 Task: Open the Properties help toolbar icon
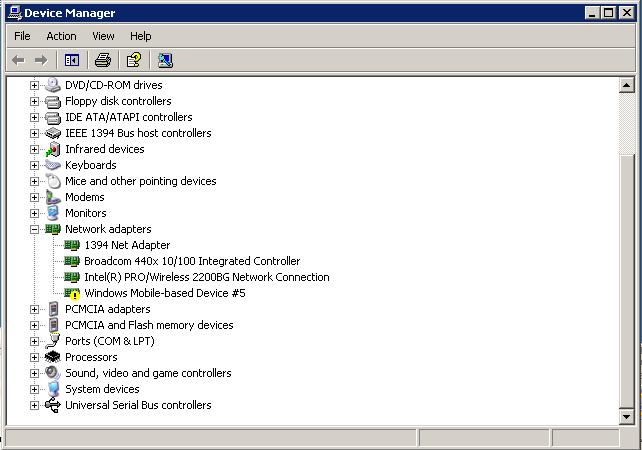[134, 60]
